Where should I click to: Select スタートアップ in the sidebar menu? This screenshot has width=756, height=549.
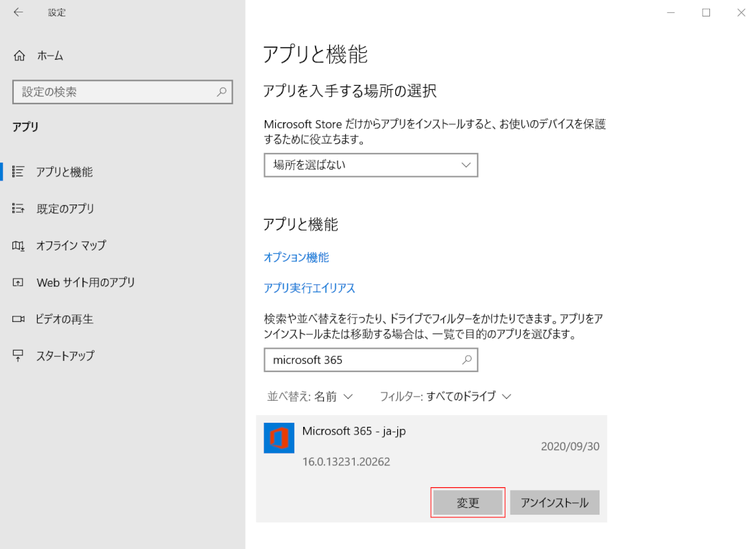pyautogui.click(x=65, y=355)
